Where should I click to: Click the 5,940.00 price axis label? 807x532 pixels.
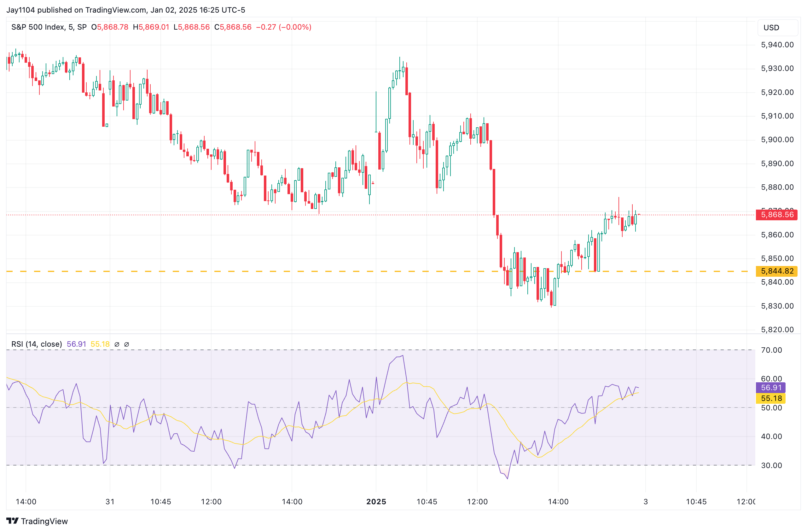(x=777, y=45)
